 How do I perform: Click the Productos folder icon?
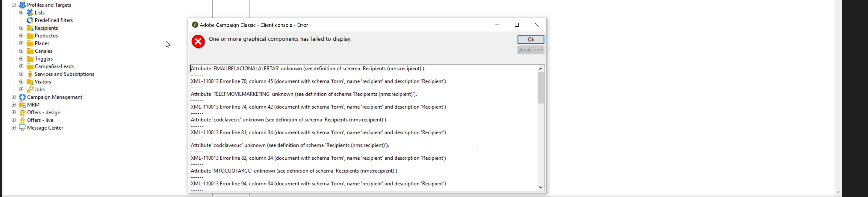click(30, 36)
